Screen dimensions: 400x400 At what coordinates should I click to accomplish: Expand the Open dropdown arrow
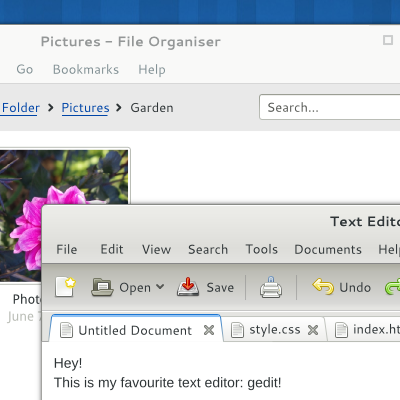tap(160, 287)
